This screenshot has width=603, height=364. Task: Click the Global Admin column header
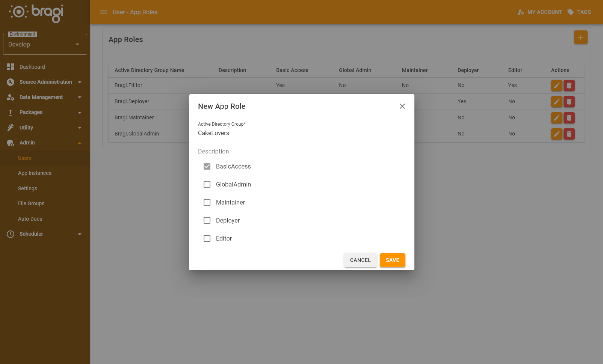click(x=355, y=70)
